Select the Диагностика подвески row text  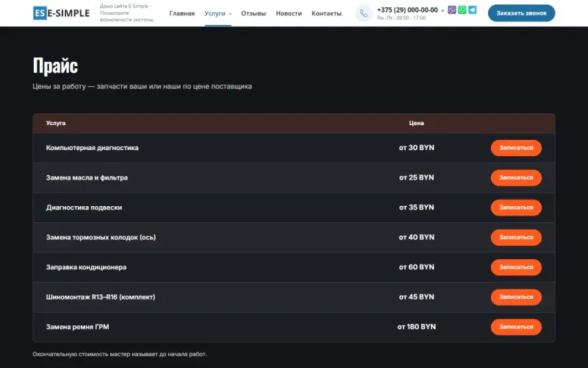[x=84, y=208]
